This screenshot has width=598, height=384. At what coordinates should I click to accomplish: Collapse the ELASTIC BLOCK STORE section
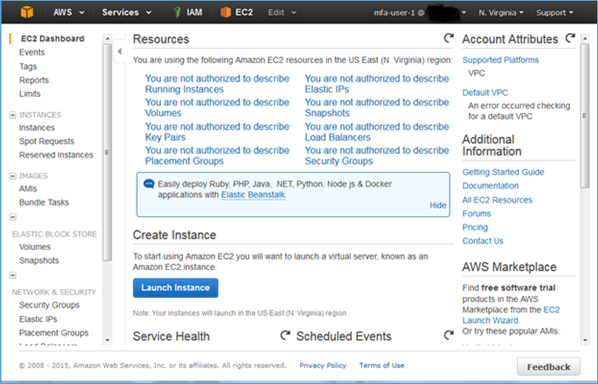(x=13, y=217)
